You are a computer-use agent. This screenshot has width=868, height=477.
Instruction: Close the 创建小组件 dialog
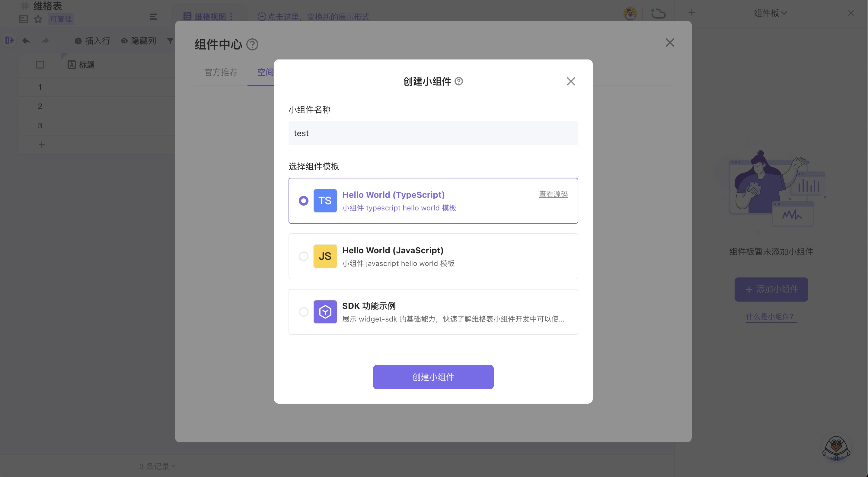pos(570,81)
